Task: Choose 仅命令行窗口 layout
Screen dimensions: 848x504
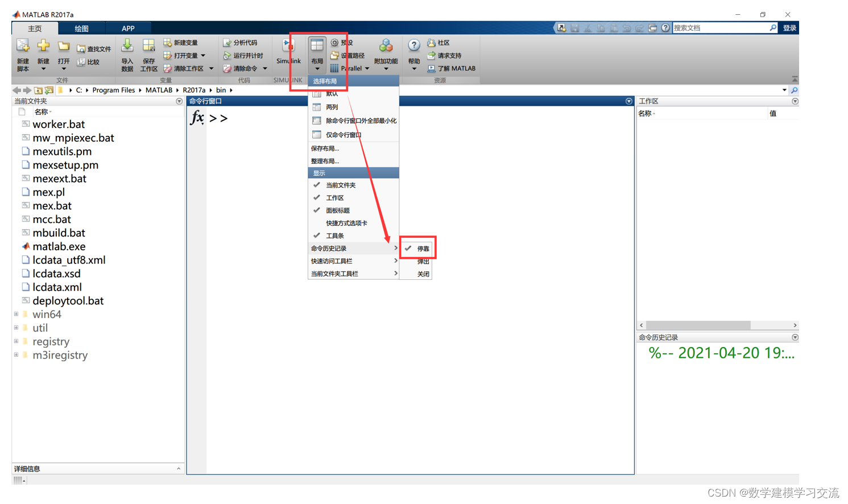Action: 353,135
